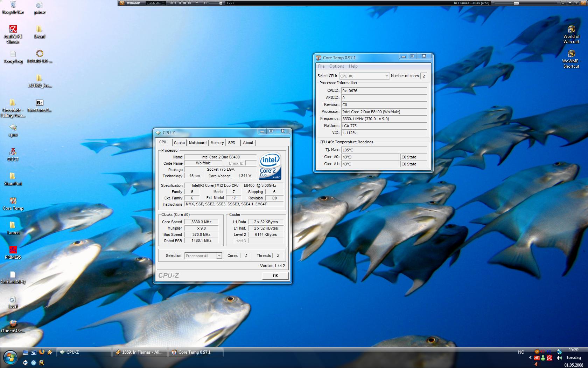The height and width of the screenshot is (368, 588).
Task: Click the CPUID 0x10676 field in Core Temp
Action: (x=384, y=91)
